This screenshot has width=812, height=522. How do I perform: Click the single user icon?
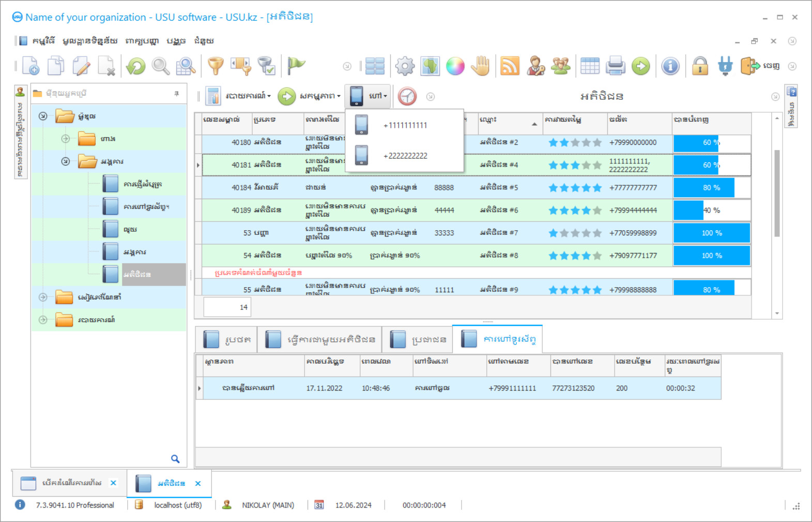pos(535,66)
